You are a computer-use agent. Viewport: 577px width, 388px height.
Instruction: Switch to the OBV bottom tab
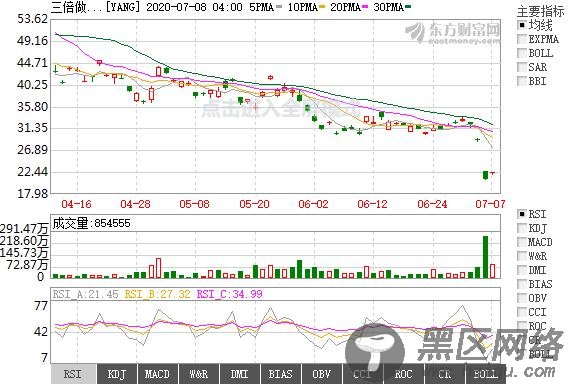(x=322, y=374)
